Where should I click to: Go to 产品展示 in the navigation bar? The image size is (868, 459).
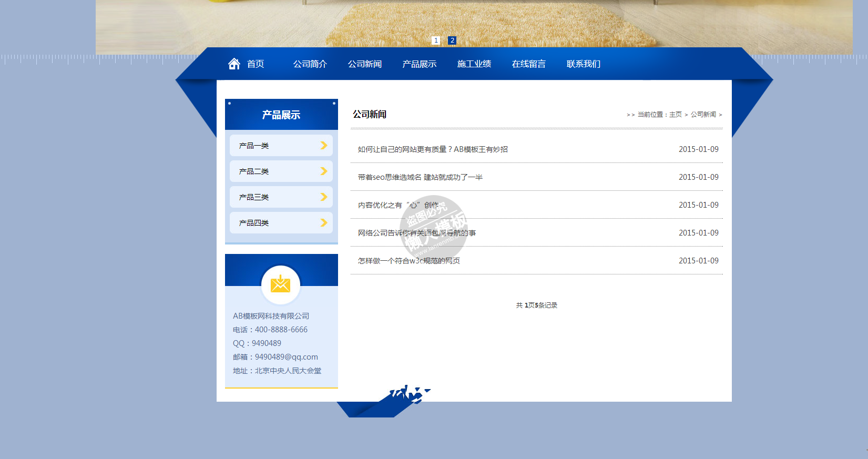point(420,64)
